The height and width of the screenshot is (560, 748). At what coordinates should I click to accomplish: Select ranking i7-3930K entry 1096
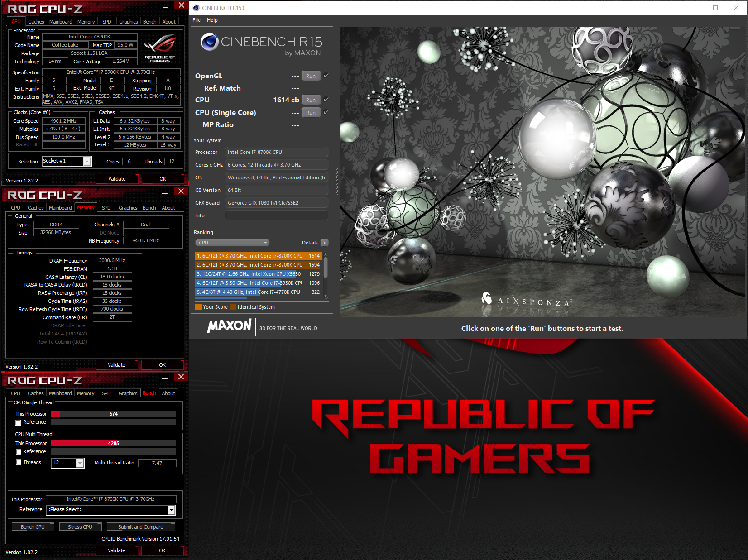pyautogui.click(x=258, y=283)
